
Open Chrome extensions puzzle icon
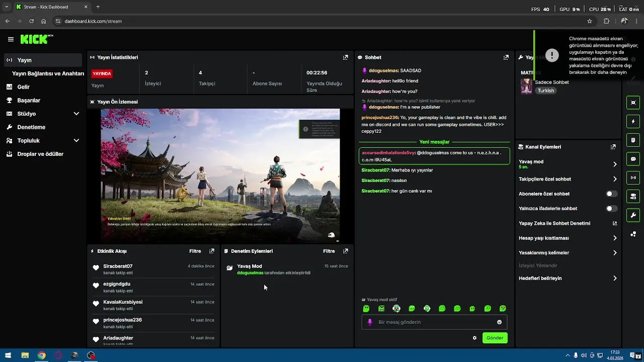606,21
